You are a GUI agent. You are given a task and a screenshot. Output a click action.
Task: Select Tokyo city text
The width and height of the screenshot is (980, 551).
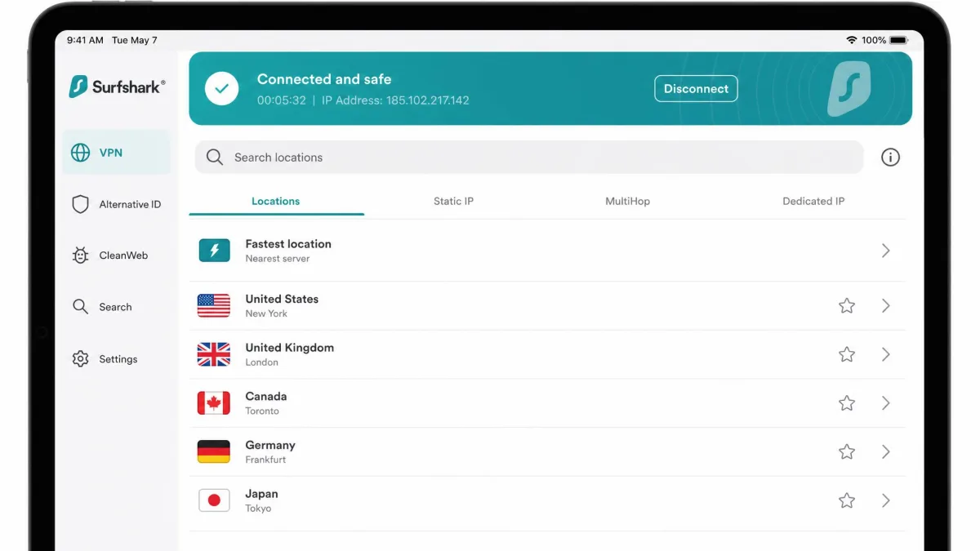258,509
